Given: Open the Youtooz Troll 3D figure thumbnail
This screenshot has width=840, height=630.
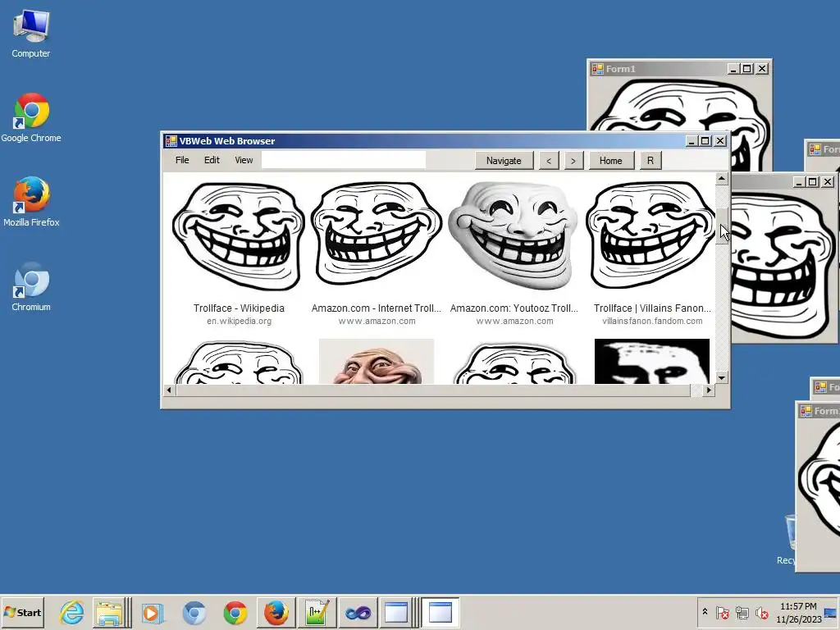Looking at the screenshot, I should tap(514, 235).
